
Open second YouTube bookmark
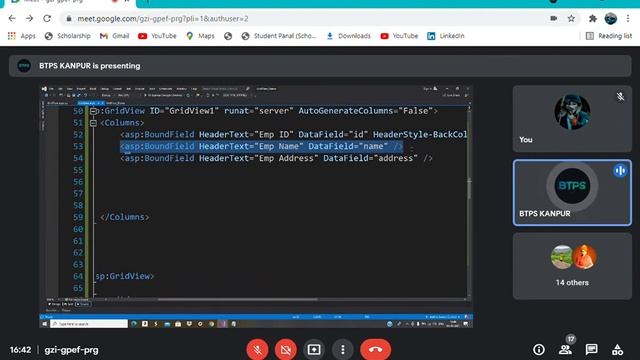coord(399,36)
